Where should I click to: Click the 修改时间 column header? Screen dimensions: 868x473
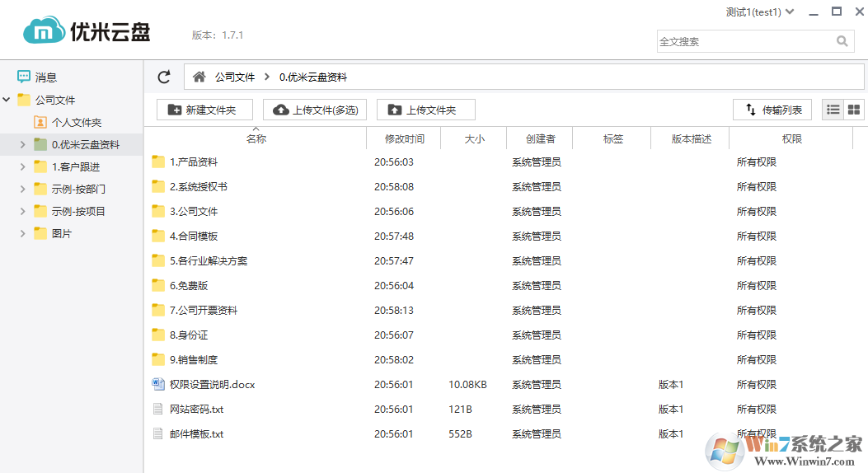pyautogui.click(x=405, y=139)
